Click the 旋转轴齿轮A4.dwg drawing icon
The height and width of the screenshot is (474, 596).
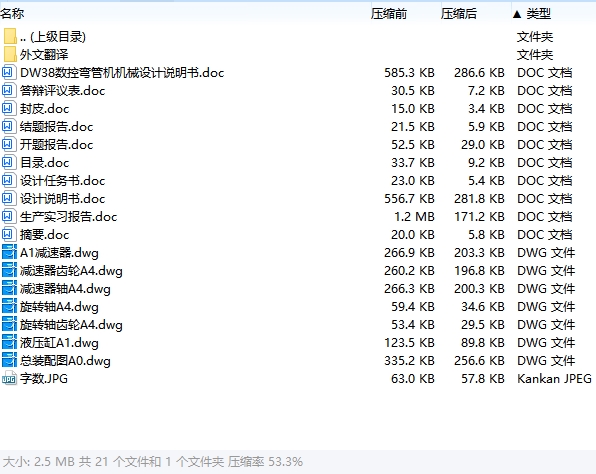[x=9, y=324]
